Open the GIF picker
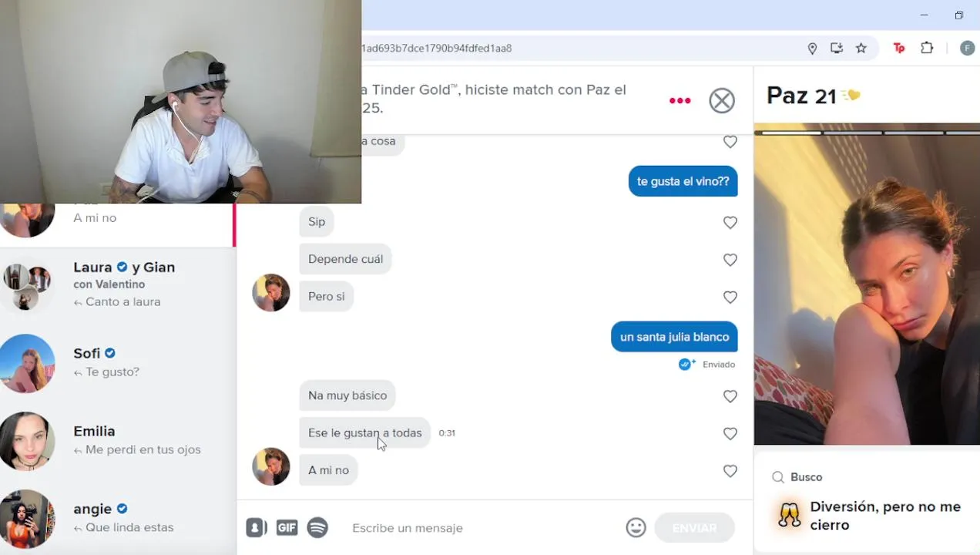This screenshot has width=980, height=555. click(287, 527)
